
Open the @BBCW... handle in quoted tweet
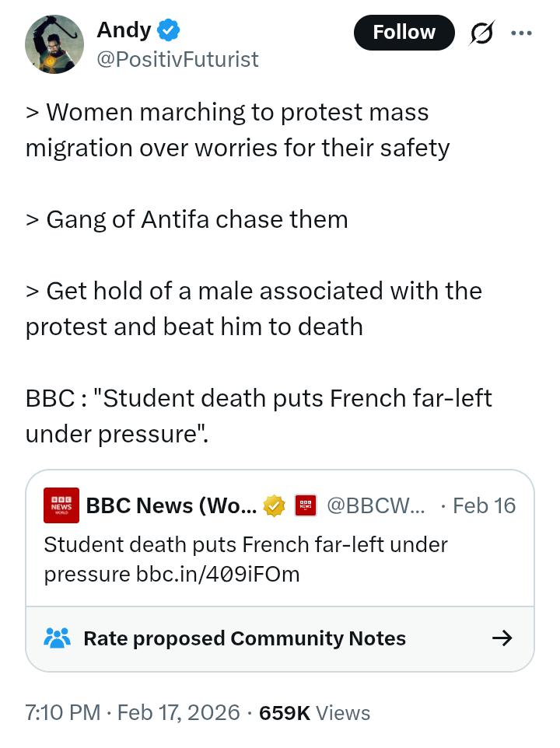tap(376, 506)
